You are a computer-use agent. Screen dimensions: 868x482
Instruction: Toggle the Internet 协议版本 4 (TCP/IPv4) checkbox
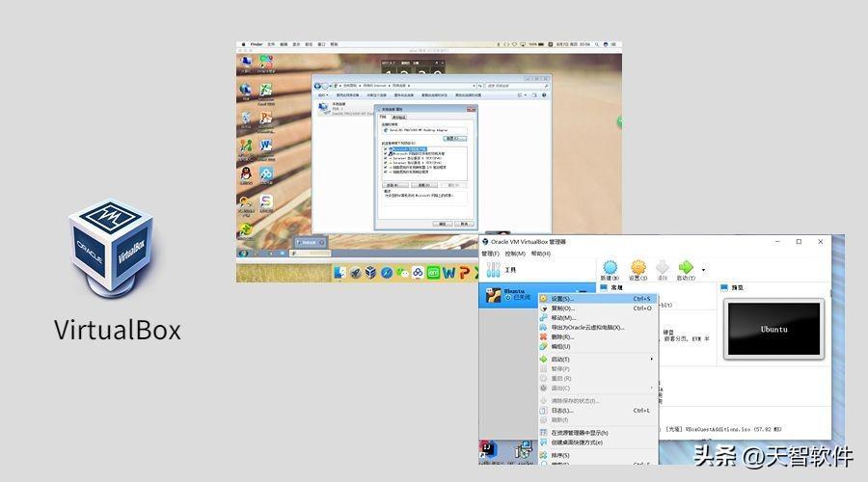(x=386, y=164)
